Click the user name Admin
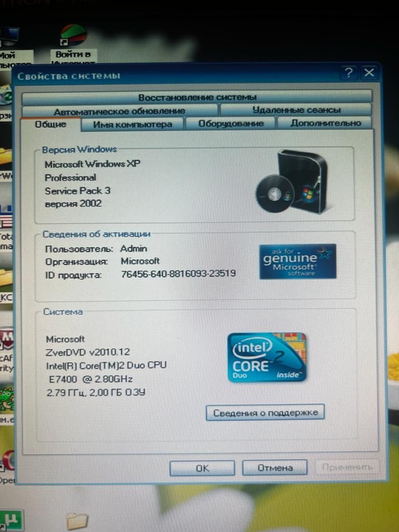The height and width of the screenshot is (532, 399). tap(134, 248)
